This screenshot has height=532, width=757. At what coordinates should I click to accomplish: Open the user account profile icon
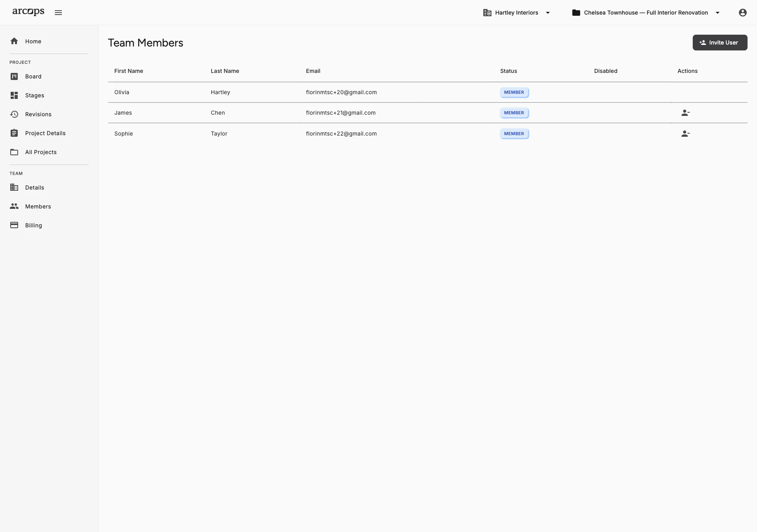pos(743,13)
